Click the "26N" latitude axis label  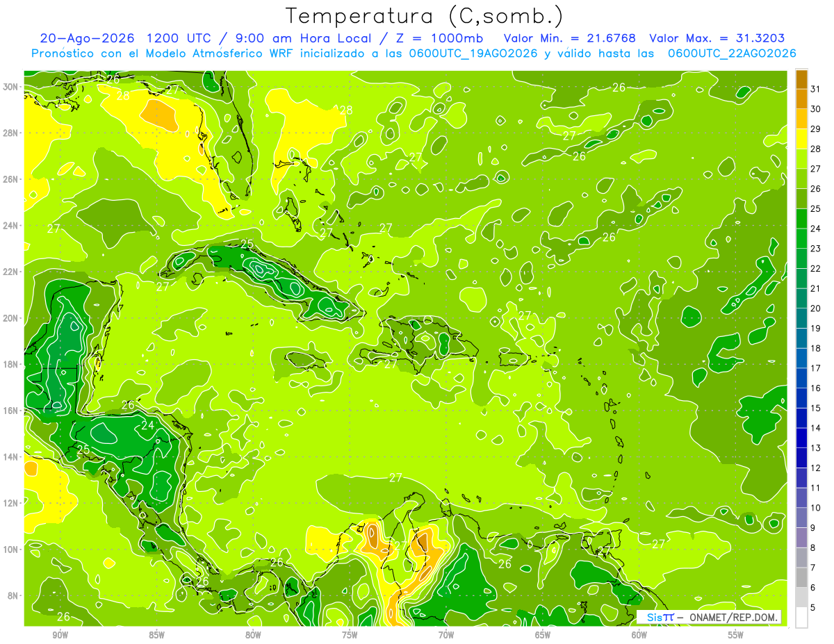click(11, 179)
